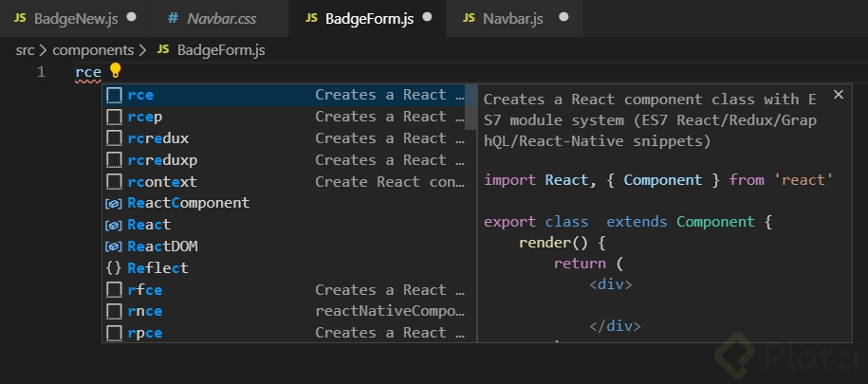This screenshot has width=868, height=384.
Task: Click the unsaved dot on Navbar.js tab
Action: (x=563, y=18)
